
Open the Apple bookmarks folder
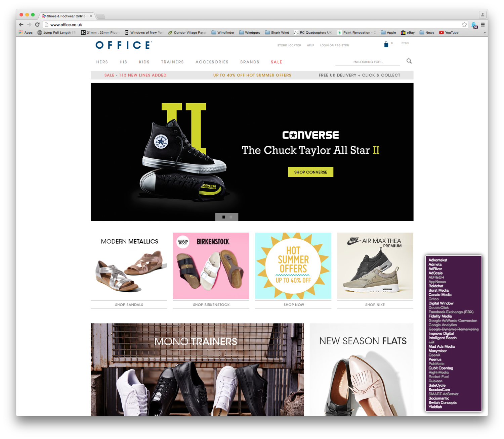388,33
